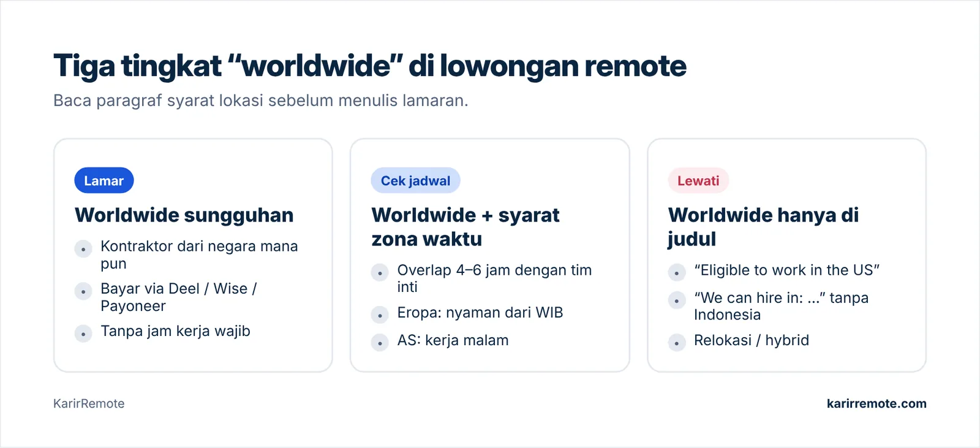Click "Eligible to work in the US" item
980x448 pixels.
pos(786,271)
